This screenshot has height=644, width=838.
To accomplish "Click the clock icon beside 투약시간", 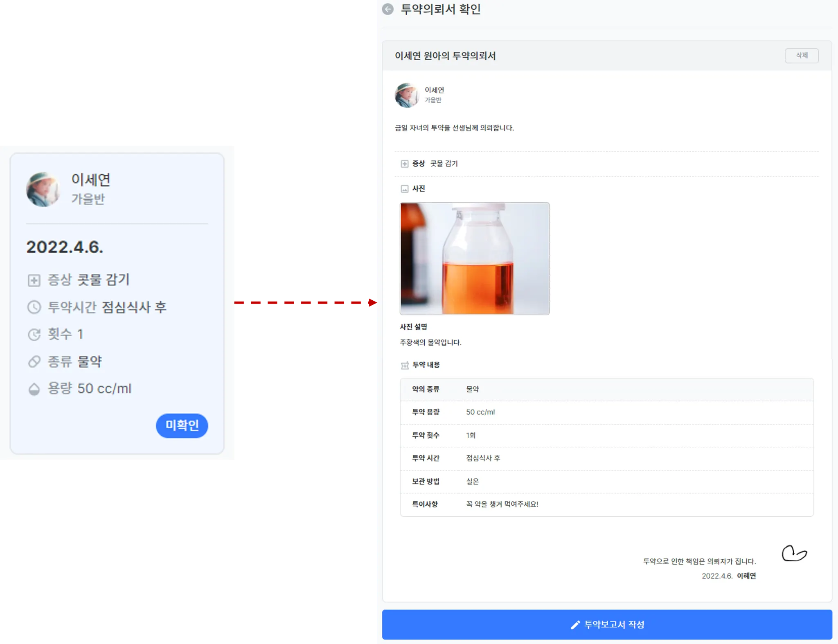I will [34, 307].
